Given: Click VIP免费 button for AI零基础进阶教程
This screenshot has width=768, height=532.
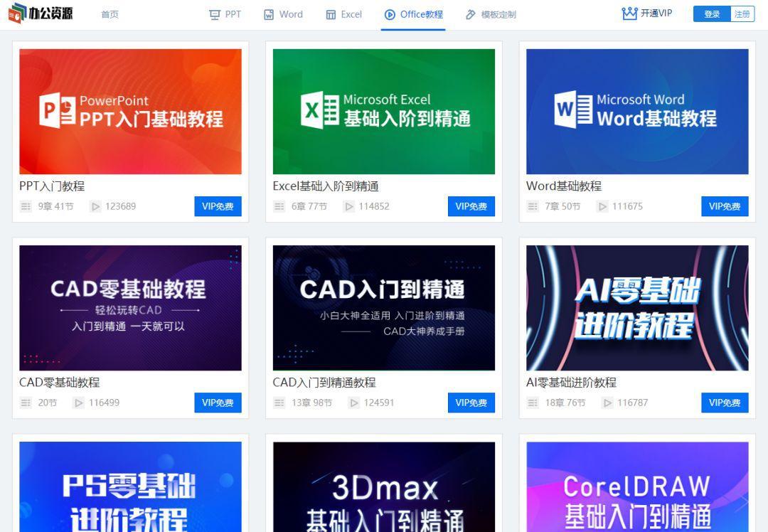Looking at the screenshot, I should [725, 403].
